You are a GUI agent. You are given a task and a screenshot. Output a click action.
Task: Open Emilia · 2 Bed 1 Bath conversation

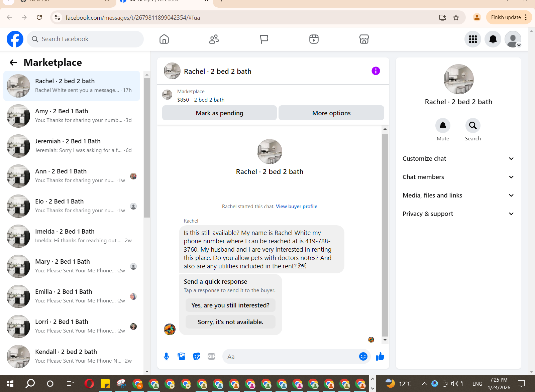[72, 296]
